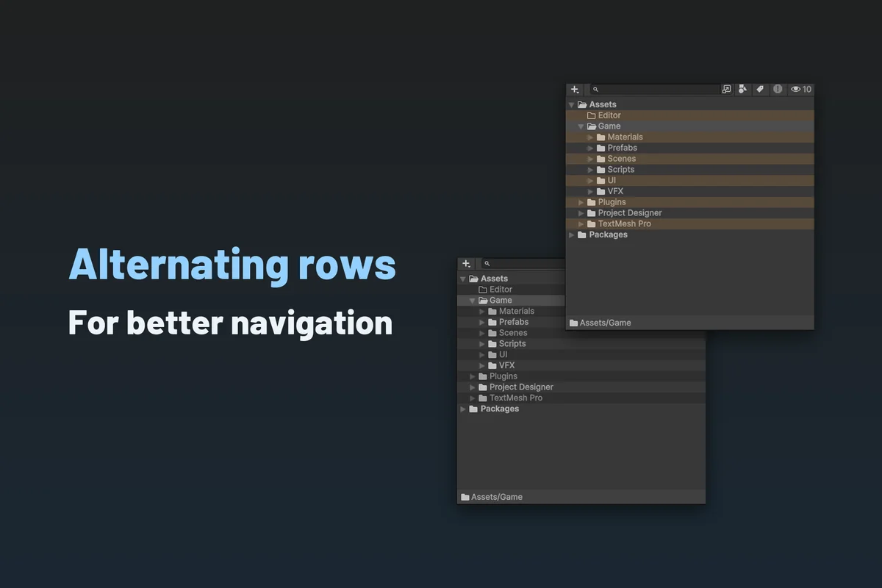
Task: Select TextMesh Pro label in the brown-striped panel
Action: 625,224
